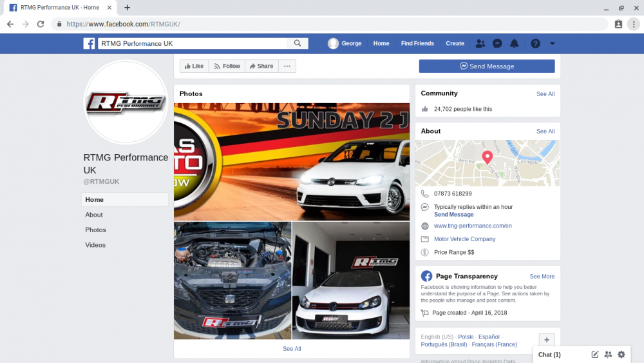Reload the page
The height and width of the screenshot is (363, 644).
[x=40, y=25]
